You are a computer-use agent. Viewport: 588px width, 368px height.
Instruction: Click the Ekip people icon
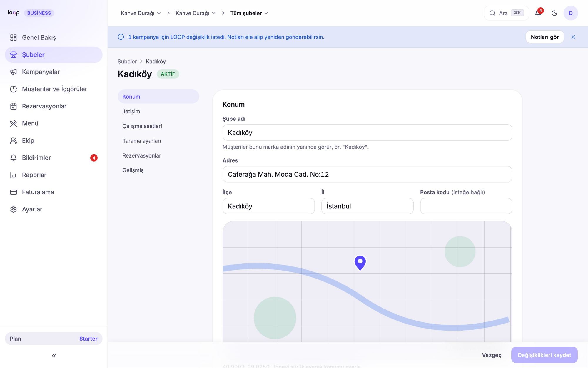click(x=14, y=140)
